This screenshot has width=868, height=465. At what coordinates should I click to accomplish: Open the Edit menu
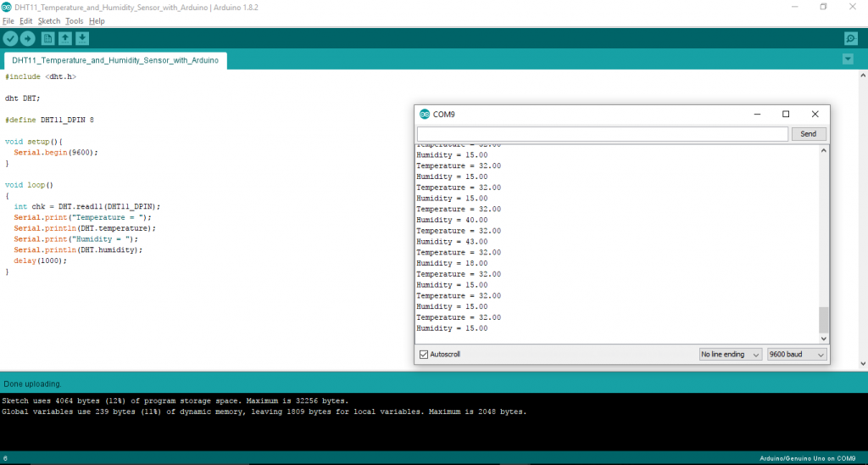[x=26, y=21]
